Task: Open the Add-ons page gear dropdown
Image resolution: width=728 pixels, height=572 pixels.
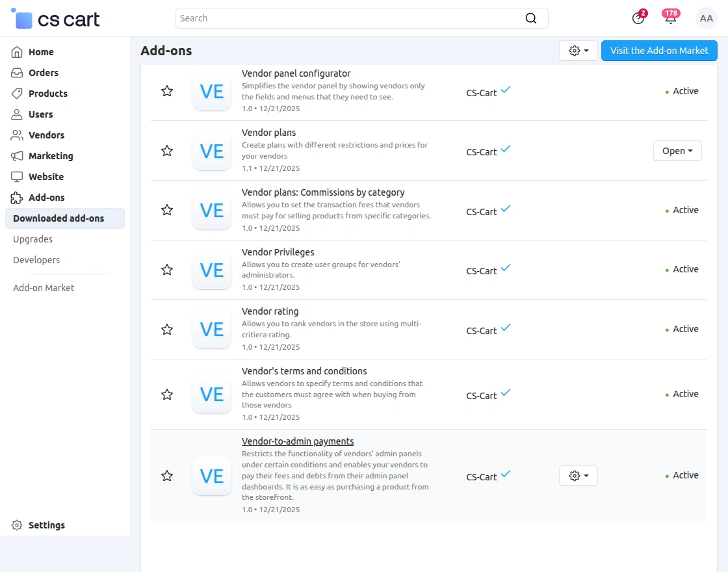Action: (x=578, y=51)
